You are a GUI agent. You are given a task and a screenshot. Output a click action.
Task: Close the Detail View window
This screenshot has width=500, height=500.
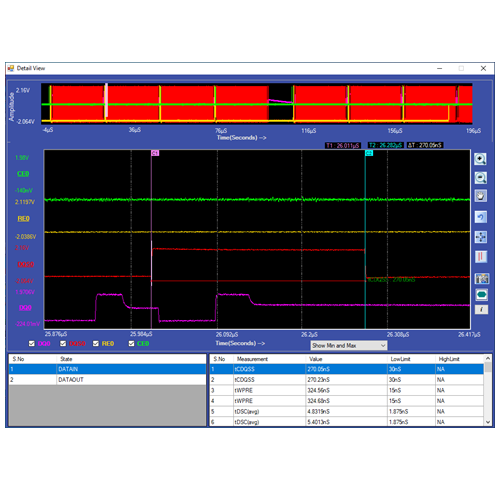pos(483,68)
